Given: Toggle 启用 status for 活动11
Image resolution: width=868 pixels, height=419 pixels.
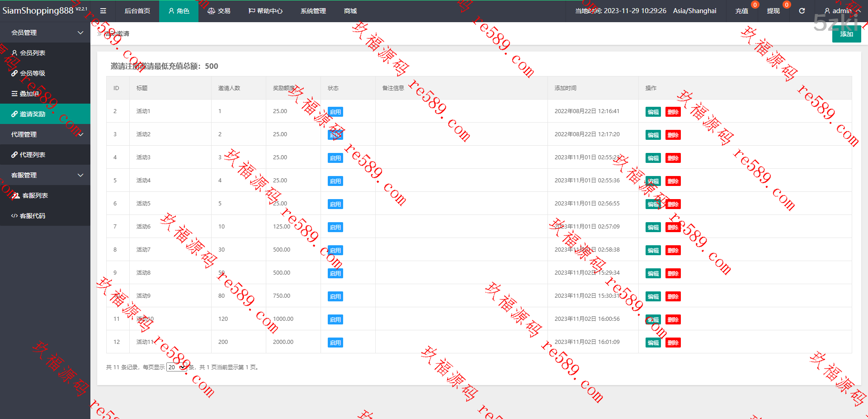Looking at the screenshot, I should tap(335, 343).
